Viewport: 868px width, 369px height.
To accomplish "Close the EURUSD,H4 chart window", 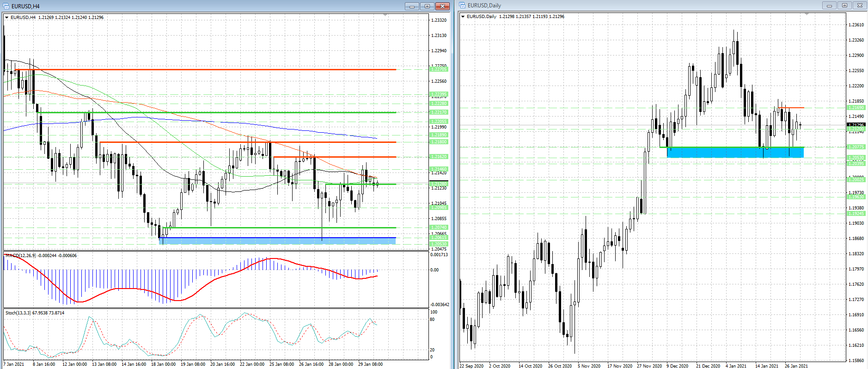I will [442, 6].
